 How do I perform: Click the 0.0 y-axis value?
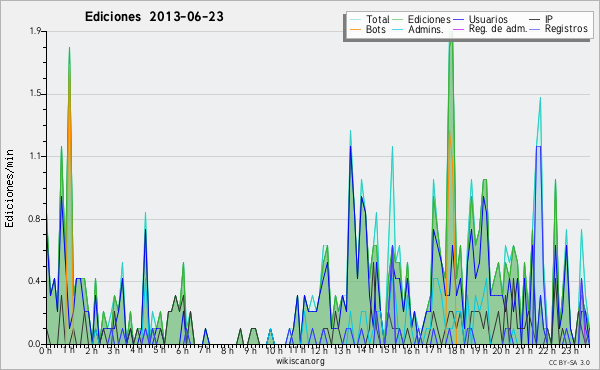tap(35, 344)
